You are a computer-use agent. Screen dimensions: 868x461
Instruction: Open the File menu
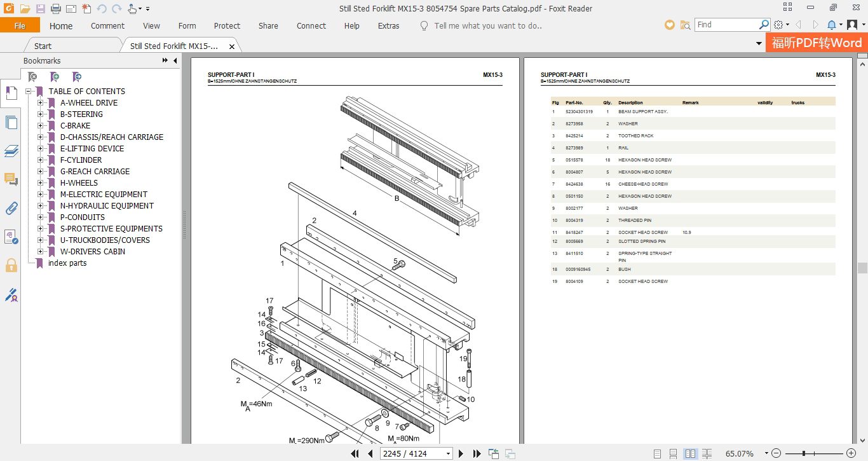pyautogui.click(x=20, y=25)
